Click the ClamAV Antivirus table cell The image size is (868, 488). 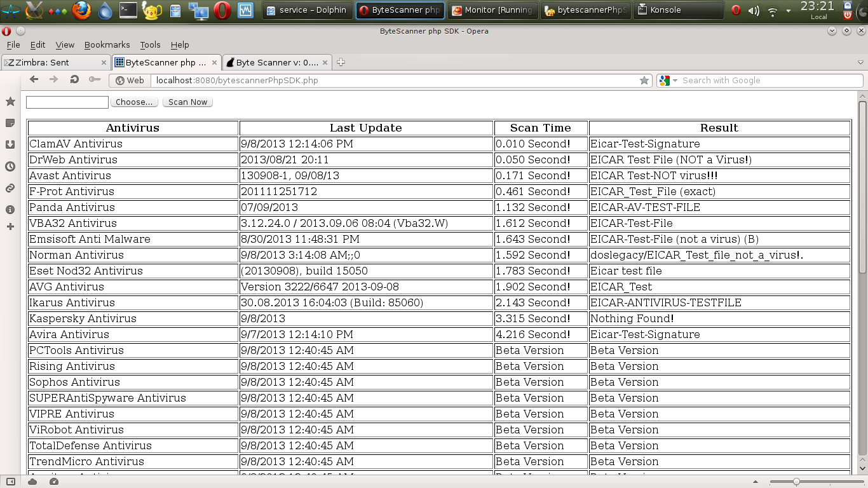point(133,144)
